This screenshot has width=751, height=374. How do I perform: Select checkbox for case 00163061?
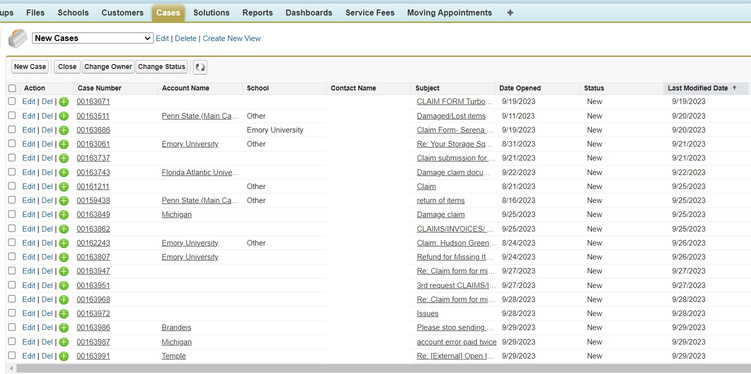pos(12,144)
